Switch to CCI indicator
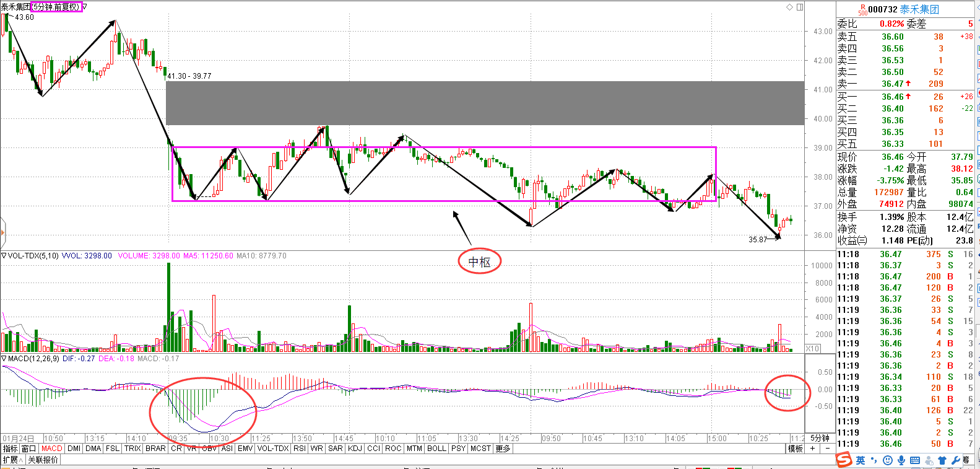Viewport: 980px width, 469px height. (x=374, y=449)
